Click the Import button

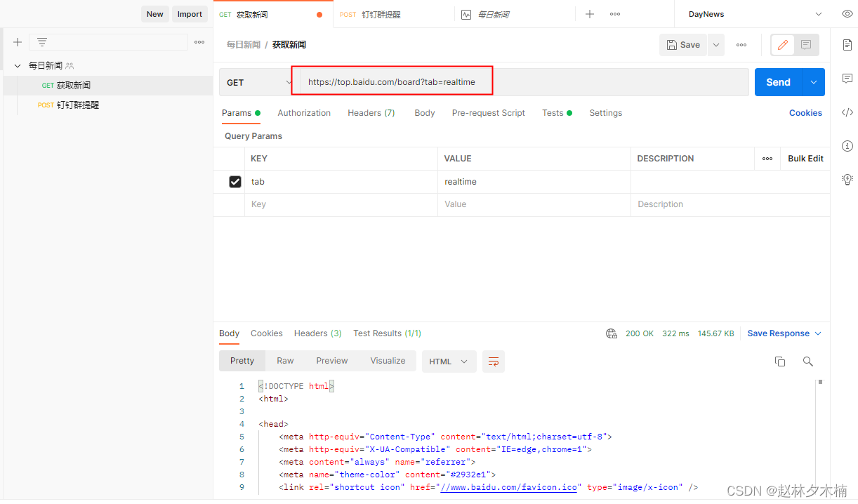tap(190, 14)
